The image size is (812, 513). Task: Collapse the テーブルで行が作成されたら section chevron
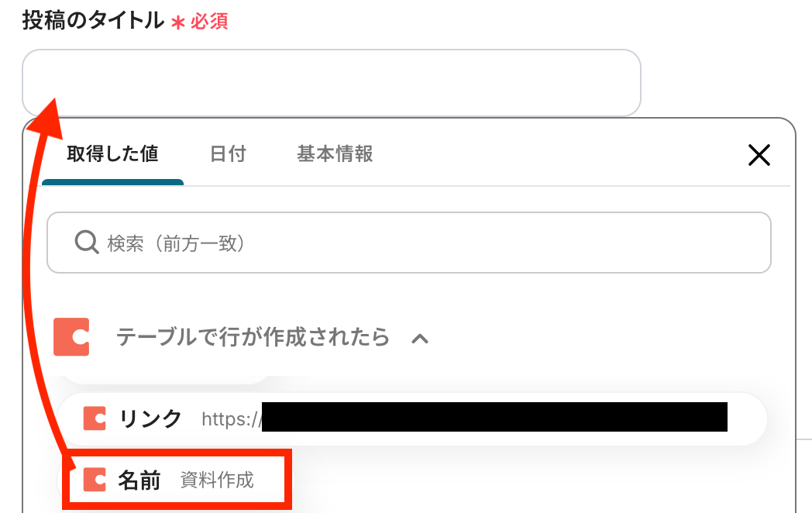tap(420, 338)
